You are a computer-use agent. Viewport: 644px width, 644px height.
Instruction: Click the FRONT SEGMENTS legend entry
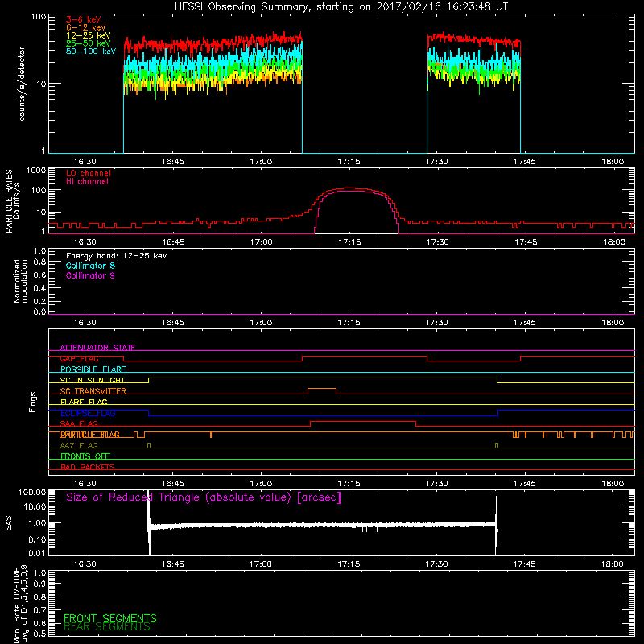point(110,618)
